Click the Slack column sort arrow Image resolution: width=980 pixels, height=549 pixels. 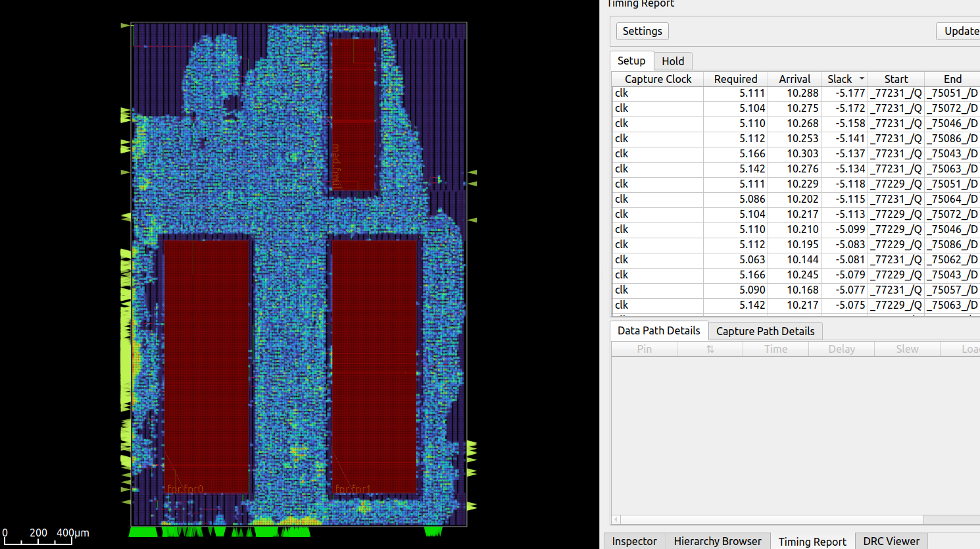click(x=862, y=79)
